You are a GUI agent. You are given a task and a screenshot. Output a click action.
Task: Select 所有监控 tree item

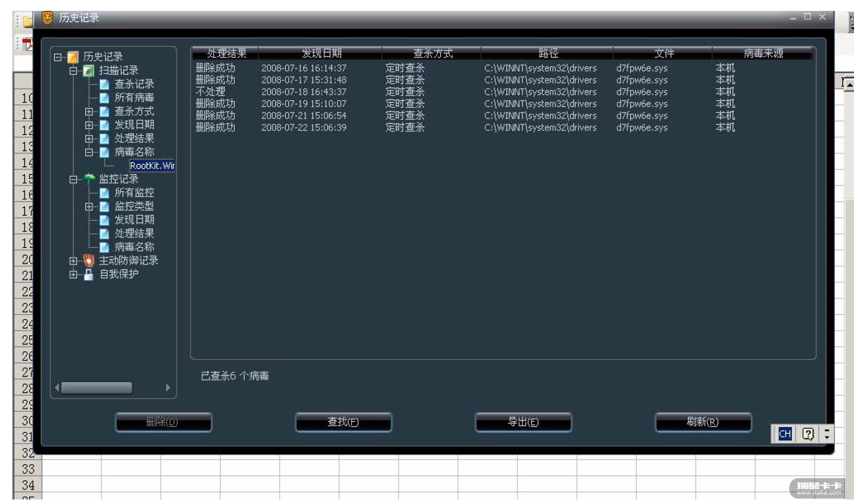coord(134,193)
